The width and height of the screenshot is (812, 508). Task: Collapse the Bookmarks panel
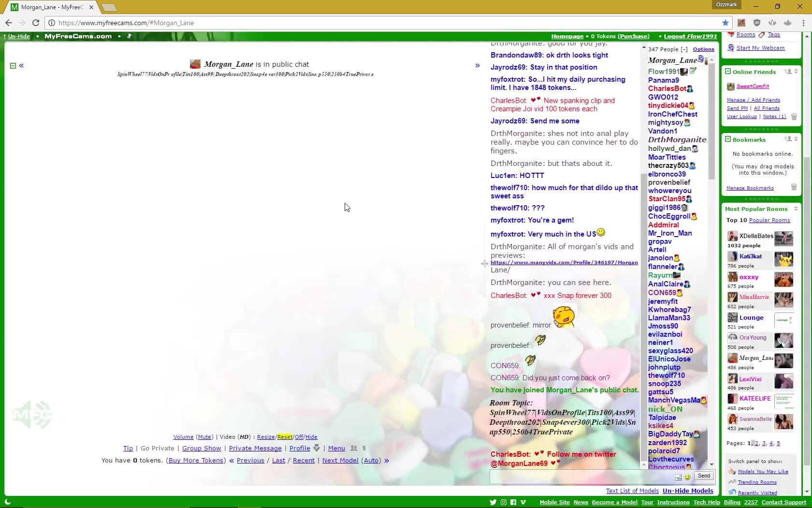pyautogui.click(x=728, y=139)
